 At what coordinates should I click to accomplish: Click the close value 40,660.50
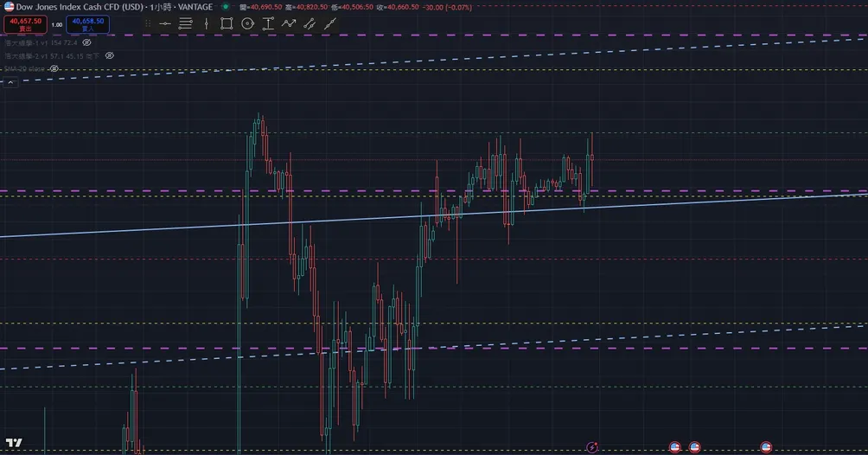401,7
